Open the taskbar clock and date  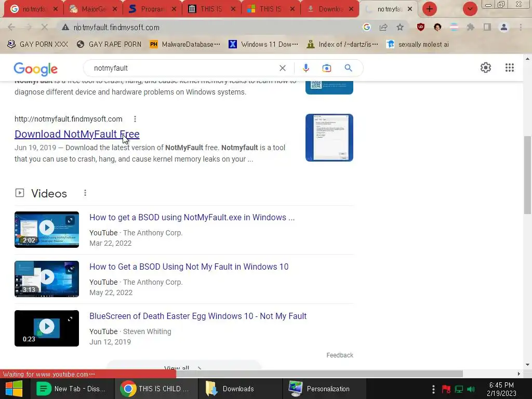501,389
